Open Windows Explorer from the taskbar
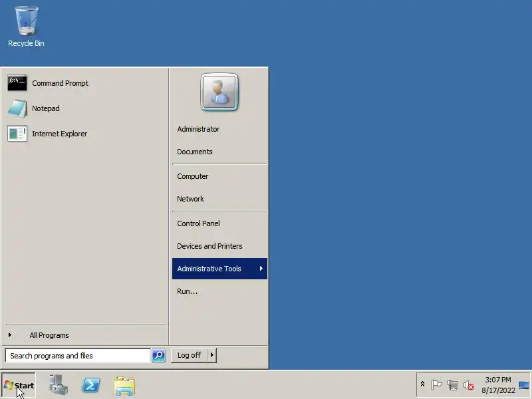Screen dimensions: 532x399 tap(124, 386)
